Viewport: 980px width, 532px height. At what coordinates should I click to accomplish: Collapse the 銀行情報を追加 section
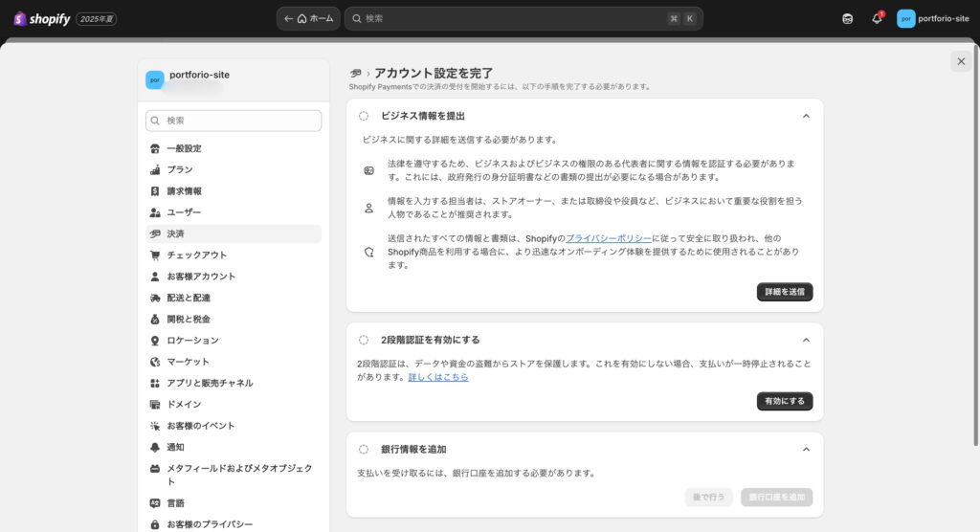click(806, 449)
